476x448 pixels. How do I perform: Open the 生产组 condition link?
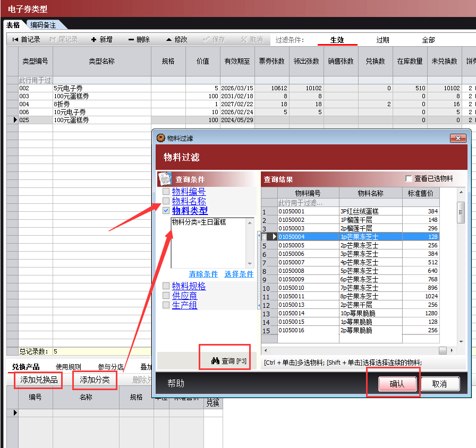coord(184,305)
